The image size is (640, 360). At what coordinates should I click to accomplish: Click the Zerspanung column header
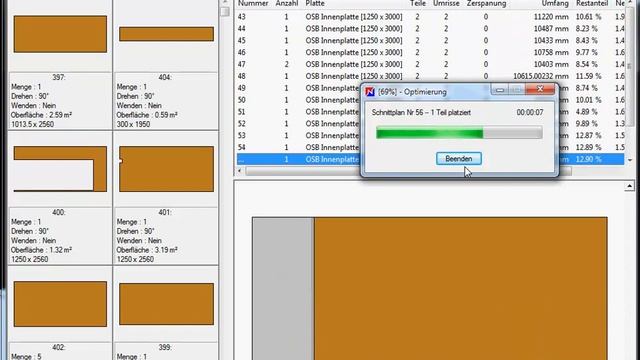487,3
